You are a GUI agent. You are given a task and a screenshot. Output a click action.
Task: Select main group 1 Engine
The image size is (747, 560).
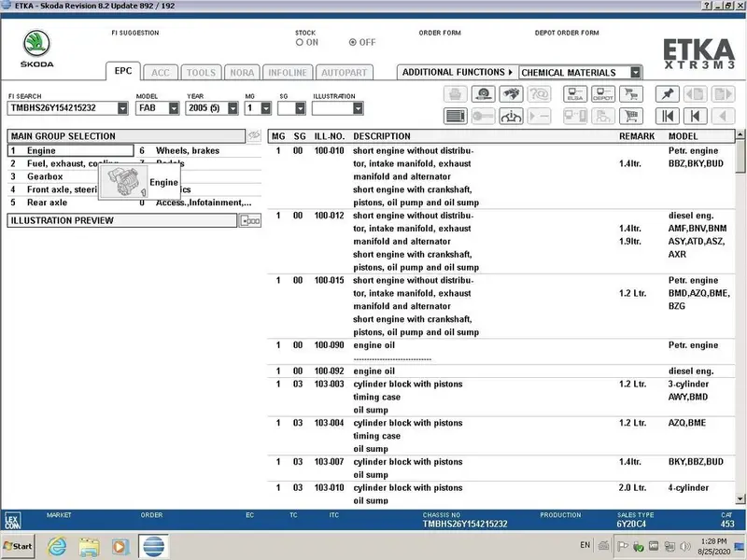(71, 150)
